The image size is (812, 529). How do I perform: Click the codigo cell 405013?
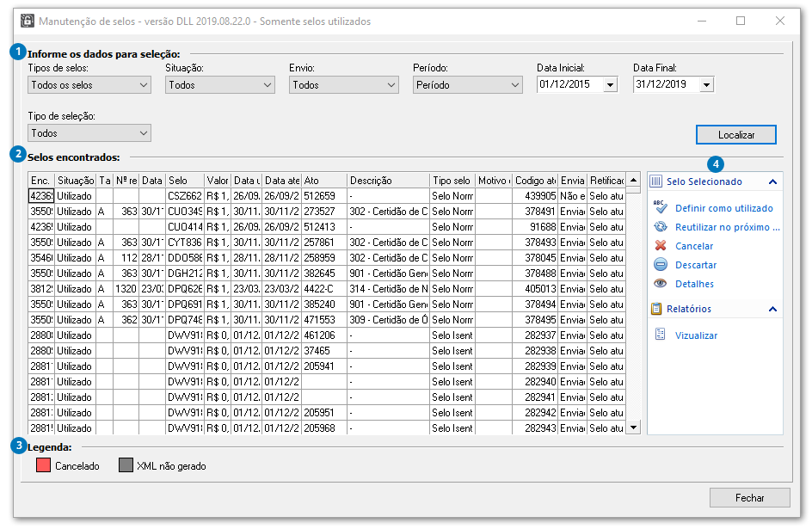tap(535, 289)
